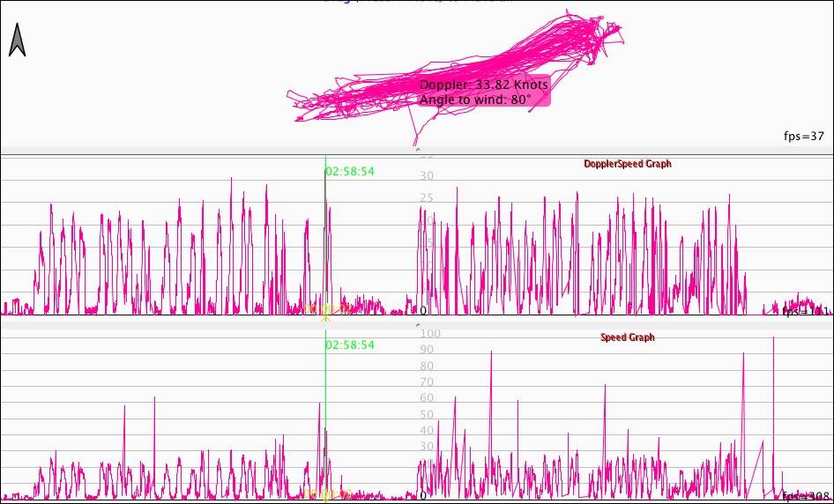Click the 02:58:54 time label in Speed graph
The width and height of the screenshot is (834, 504).
click(x=350, y=345)
